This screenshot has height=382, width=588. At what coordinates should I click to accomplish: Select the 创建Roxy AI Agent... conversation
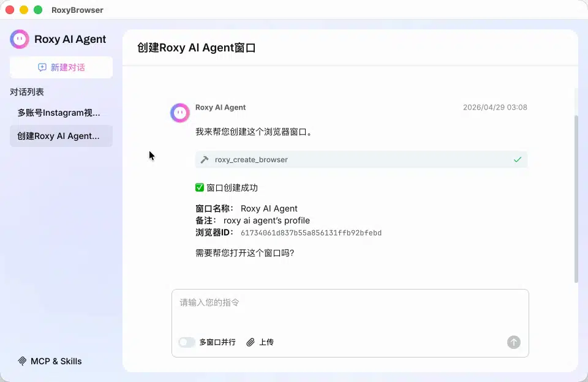[61, 136]
